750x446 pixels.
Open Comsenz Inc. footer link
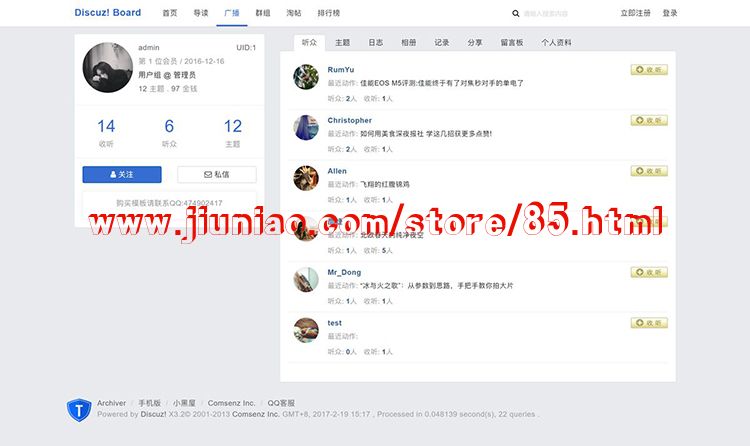point(232,403)
